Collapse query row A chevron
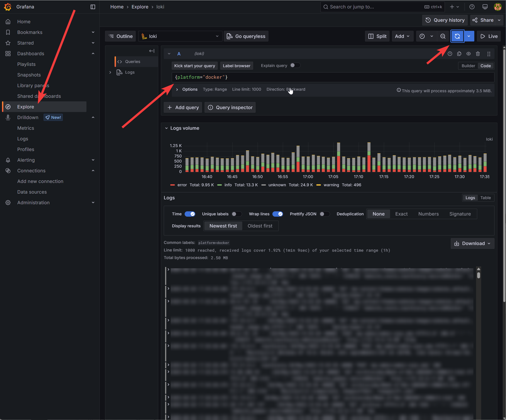 [169, 54]
